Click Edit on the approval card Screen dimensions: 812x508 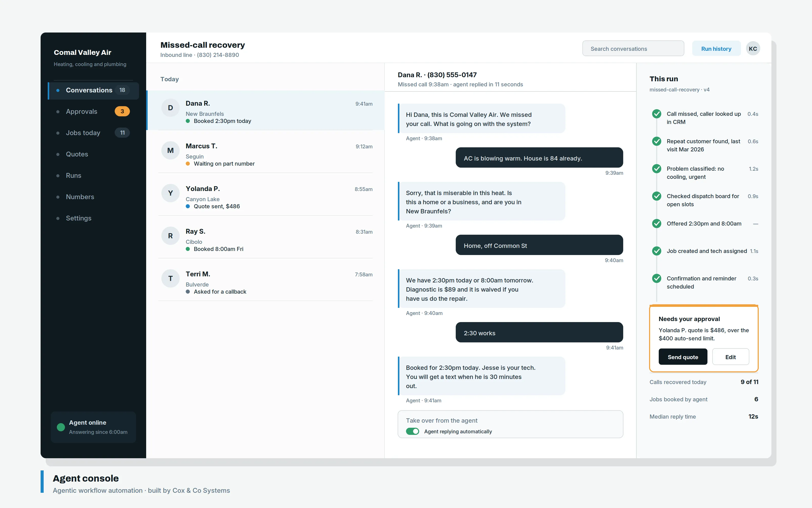(731, 357)
